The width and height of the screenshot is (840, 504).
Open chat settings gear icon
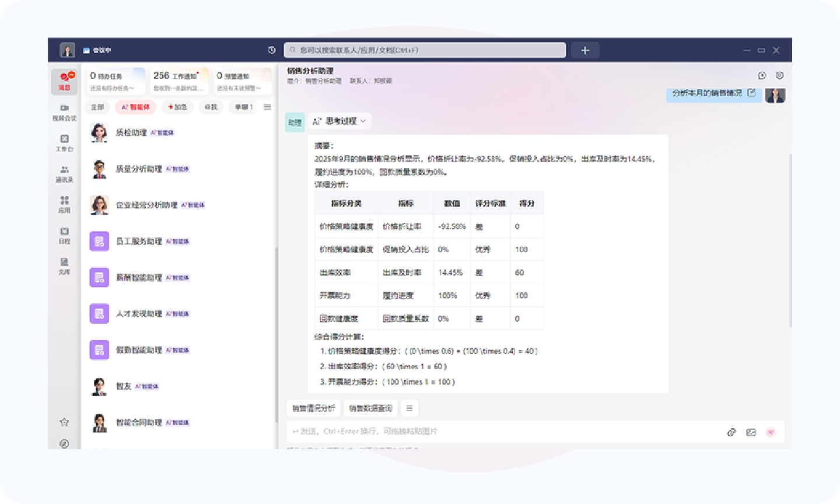tap(780, 75)
